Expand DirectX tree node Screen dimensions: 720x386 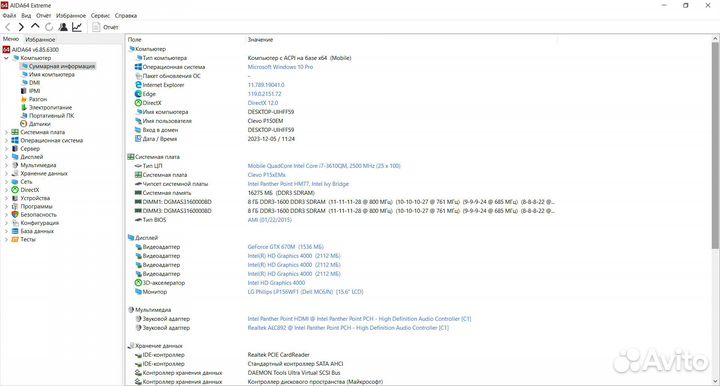click(x=6, y=190)
